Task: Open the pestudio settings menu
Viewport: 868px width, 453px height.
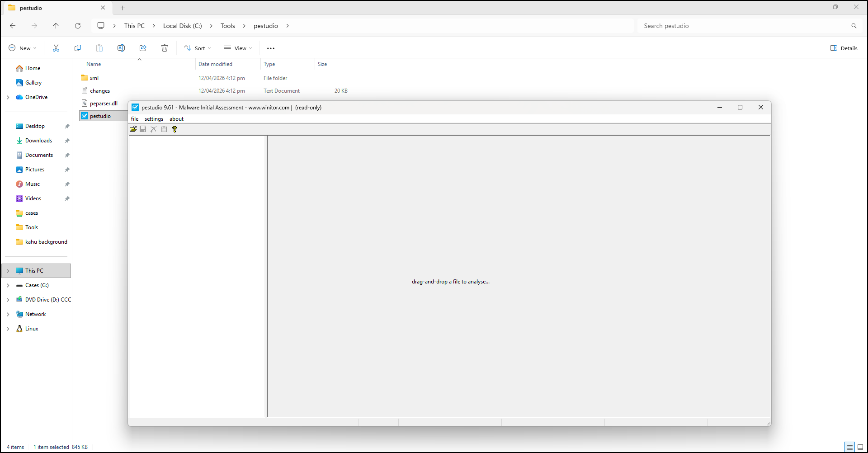Action: 154,119
